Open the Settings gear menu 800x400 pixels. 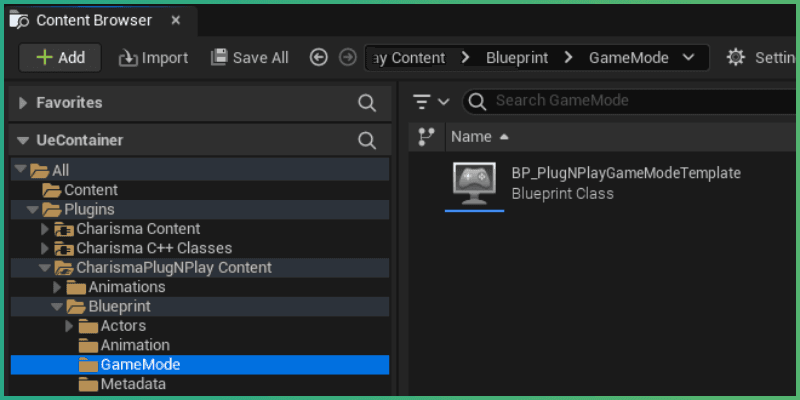point(735,58)
